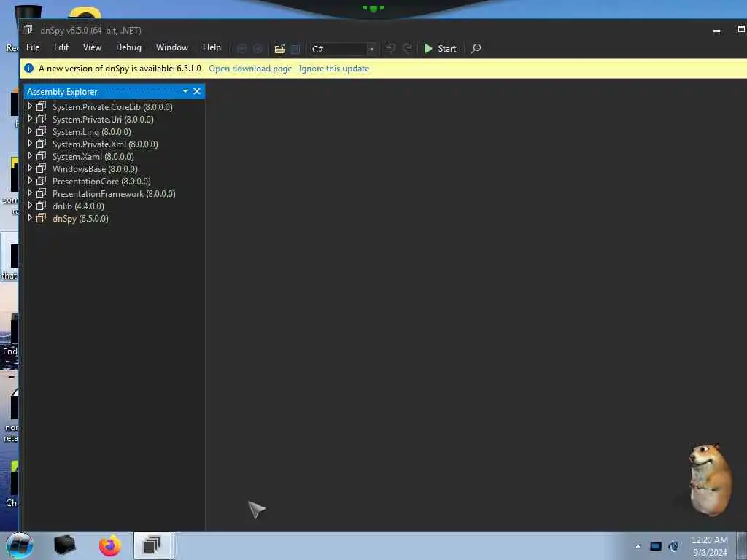Viewport: 747px width, 560px height.
Task: Open the File menu
Action: tap(33, 47)
